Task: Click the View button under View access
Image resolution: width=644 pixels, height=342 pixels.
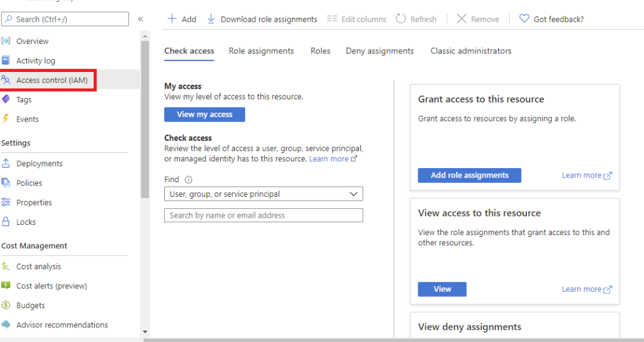Action: pos(442,289)
